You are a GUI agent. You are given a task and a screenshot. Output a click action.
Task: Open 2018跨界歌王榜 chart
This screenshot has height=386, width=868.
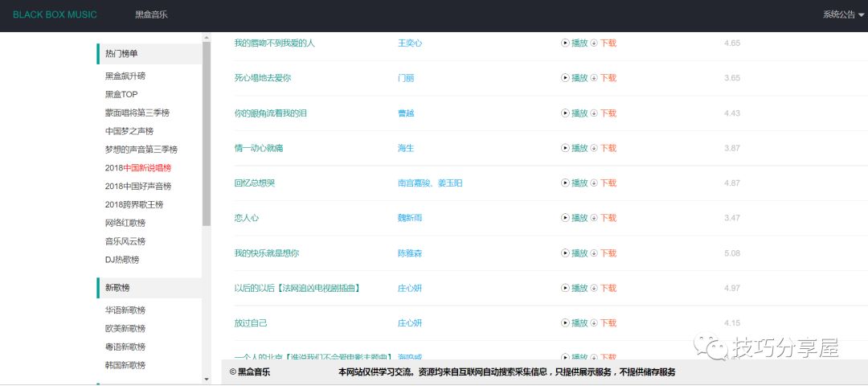coord(134,204)
